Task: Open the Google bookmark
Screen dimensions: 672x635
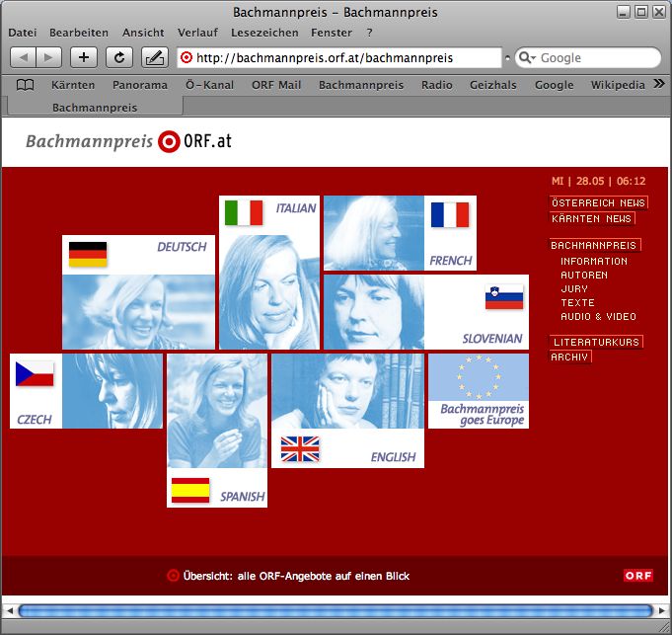Action: point(554,85)
